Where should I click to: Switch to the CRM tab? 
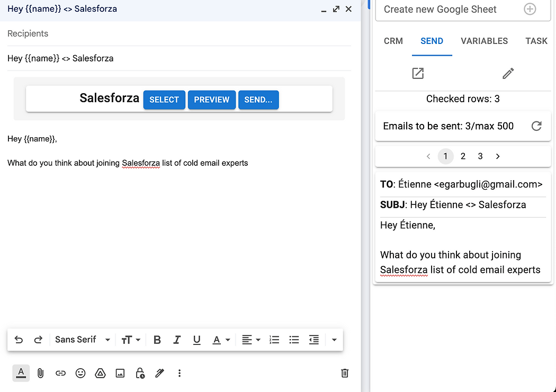(393, 41)
